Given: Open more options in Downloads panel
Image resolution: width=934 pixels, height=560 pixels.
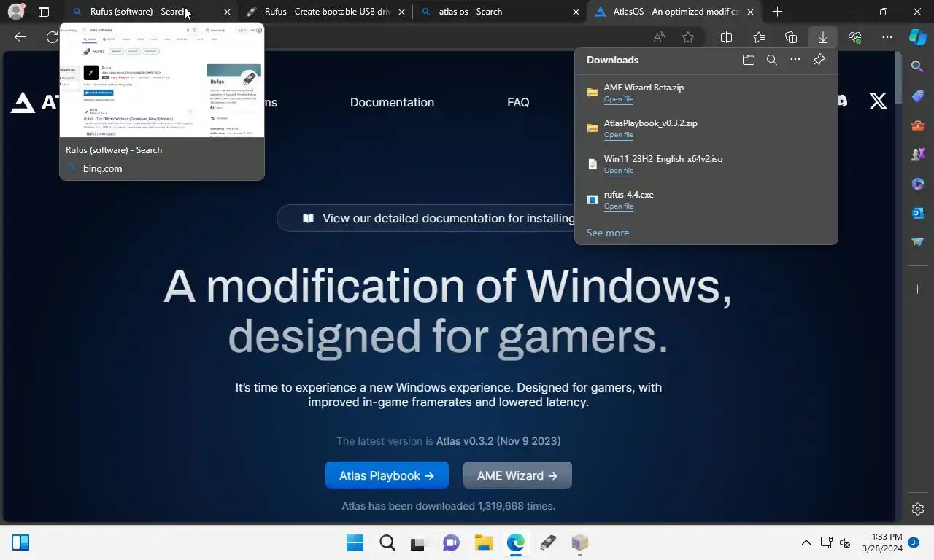Looking at the screenshot, I should click(x=795, y=60).
